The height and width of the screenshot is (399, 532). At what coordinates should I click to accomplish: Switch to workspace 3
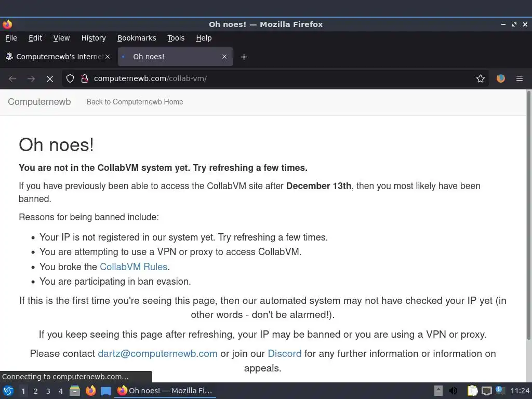(x=48, y=391)
